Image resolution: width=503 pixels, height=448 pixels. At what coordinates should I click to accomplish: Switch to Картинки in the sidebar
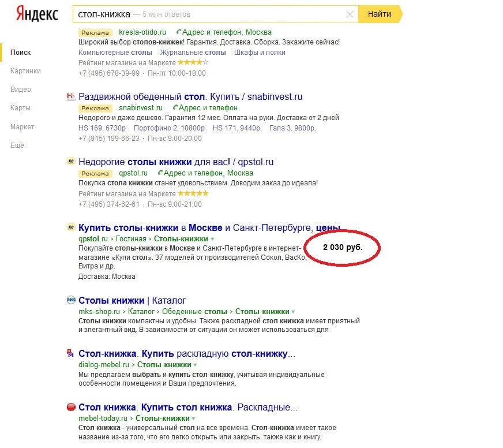click(25, 71)
